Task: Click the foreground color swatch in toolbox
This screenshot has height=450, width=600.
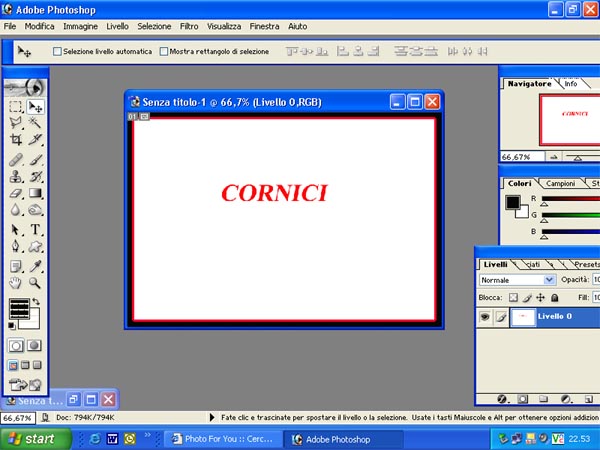Action: (18, 308)
